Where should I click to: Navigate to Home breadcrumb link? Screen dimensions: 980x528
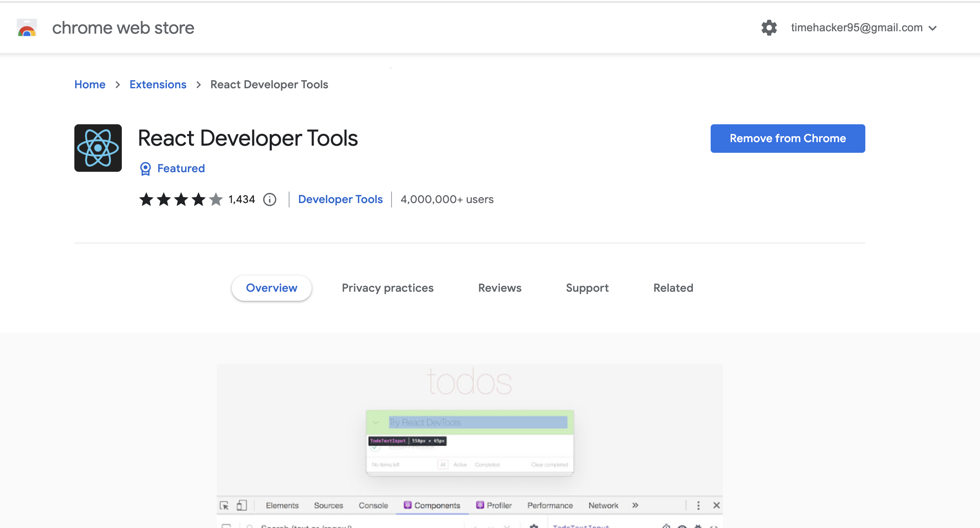coord(90,84)
